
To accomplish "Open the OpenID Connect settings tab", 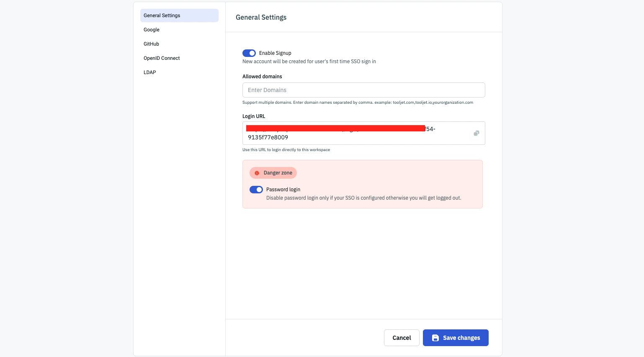I will [162, 58].
